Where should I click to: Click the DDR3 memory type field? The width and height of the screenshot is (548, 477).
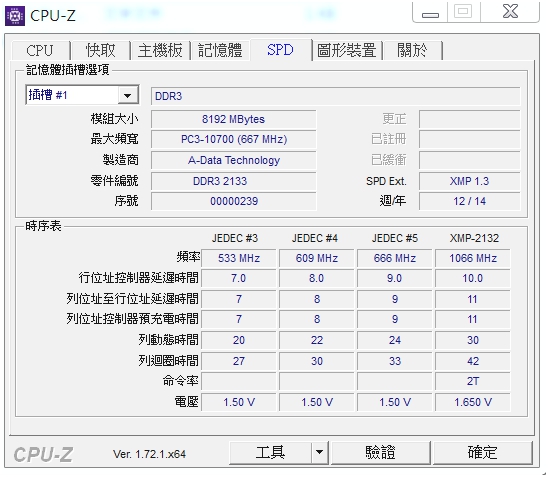(x=336, y=96)
